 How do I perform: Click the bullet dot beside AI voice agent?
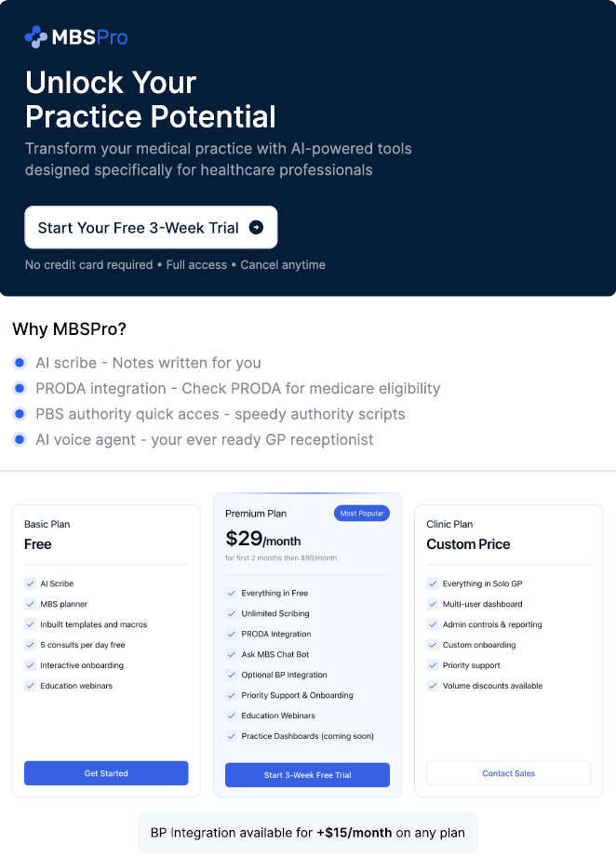(x=20, y=439)
